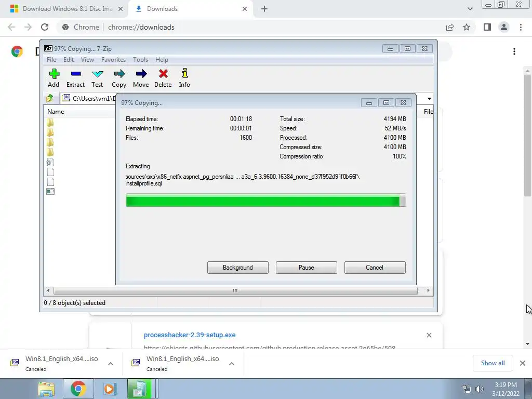532x399 pixels.
Task: Close the Chrome downloads shelf
Action: pos(523,363)
